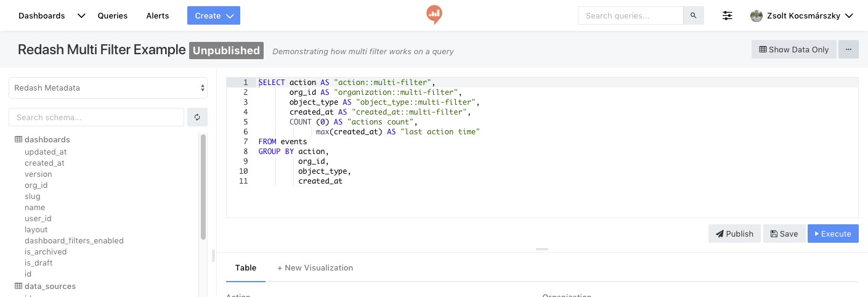868x297 pixels.
Task: Open the Dashboards dropdown arrow
Action: (x=81, y=16)
